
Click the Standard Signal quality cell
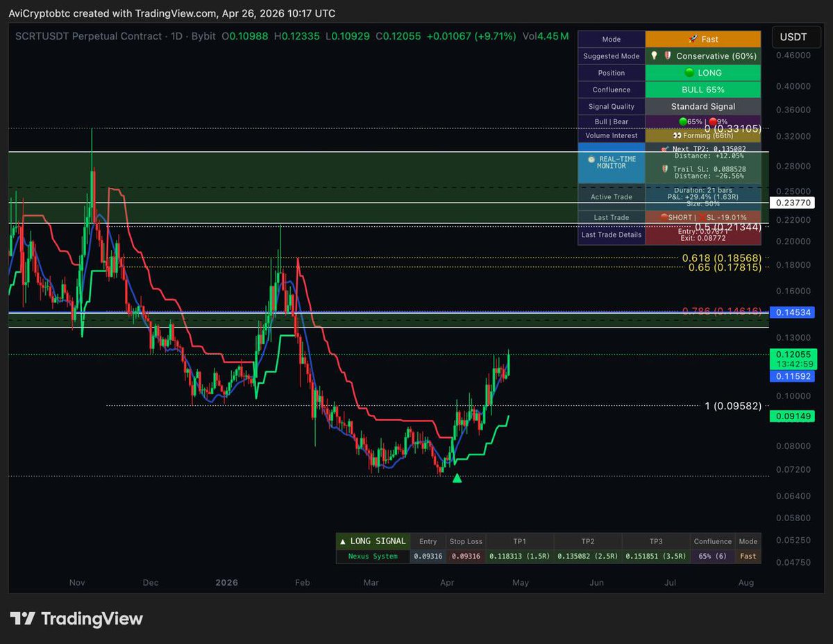[x=702, y=106]
